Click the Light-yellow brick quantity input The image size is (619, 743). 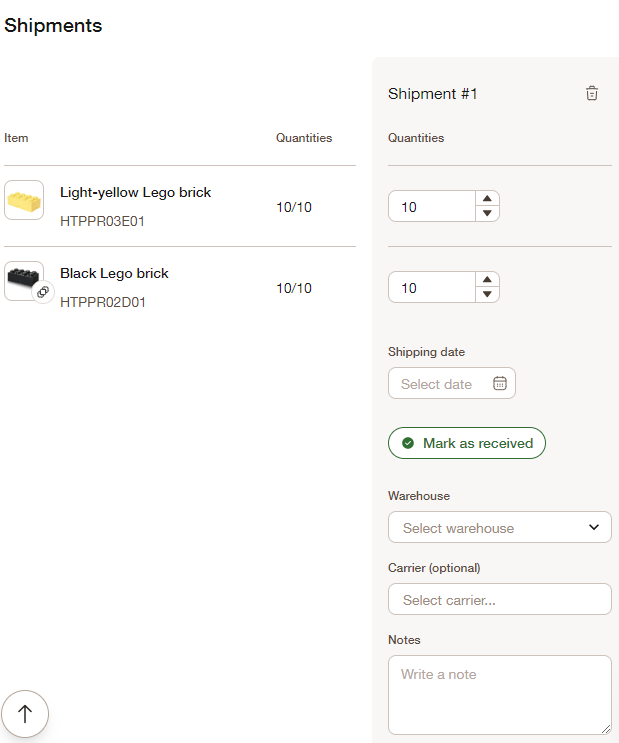click(x=432, y=206)
